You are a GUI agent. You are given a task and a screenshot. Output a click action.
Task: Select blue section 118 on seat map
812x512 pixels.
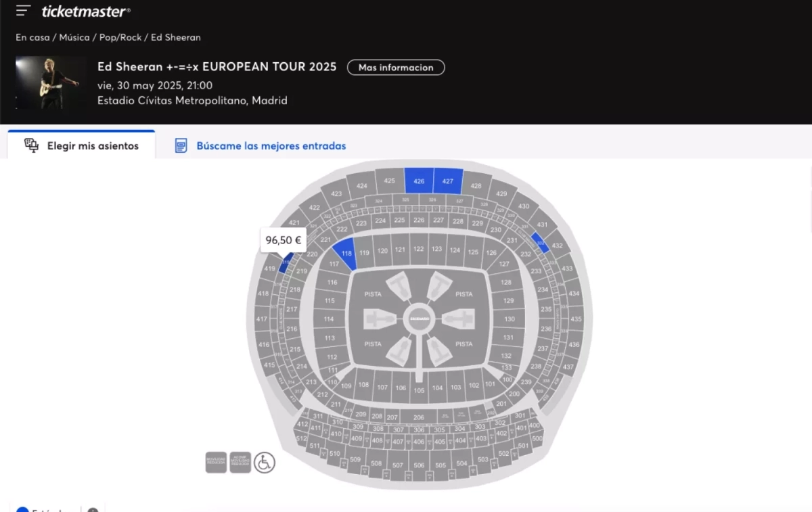[x=346, y=254]
